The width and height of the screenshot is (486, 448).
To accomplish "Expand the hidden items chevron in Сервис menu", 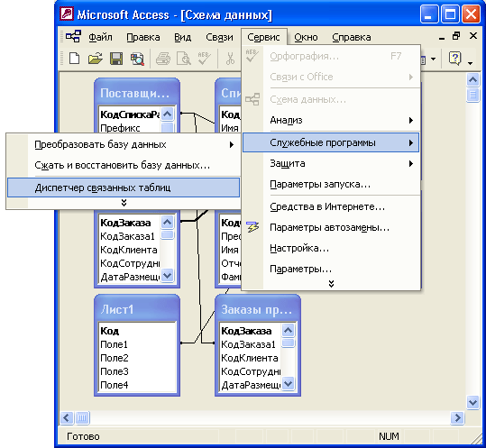I will click(331, 284).
